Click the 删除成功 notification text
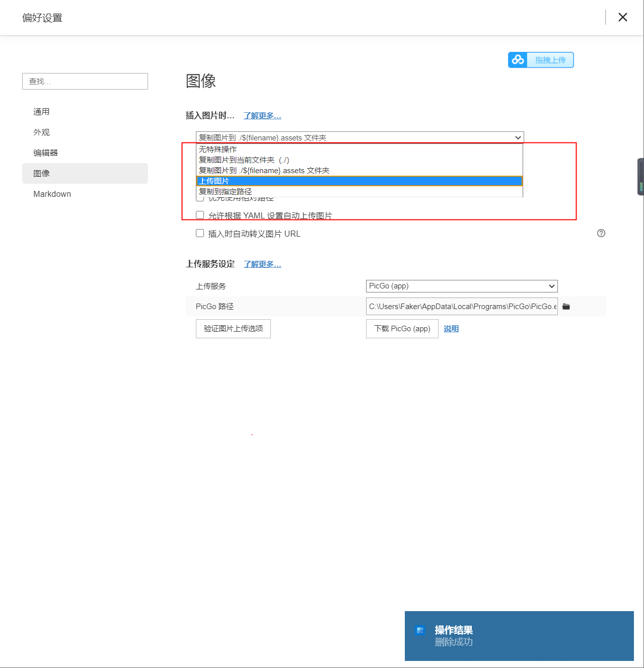This screenshot has height=668, width=644. 454,642
